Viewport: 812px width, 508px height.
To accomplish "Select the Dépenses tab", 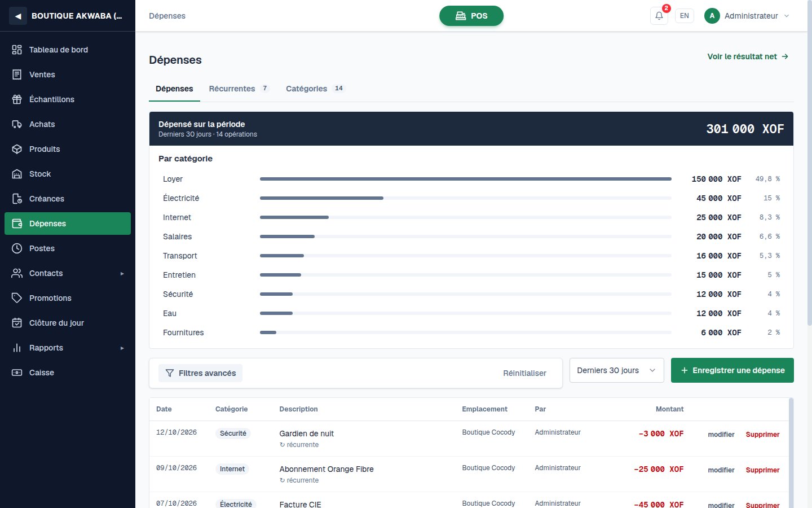I will (x=174, y=89).
